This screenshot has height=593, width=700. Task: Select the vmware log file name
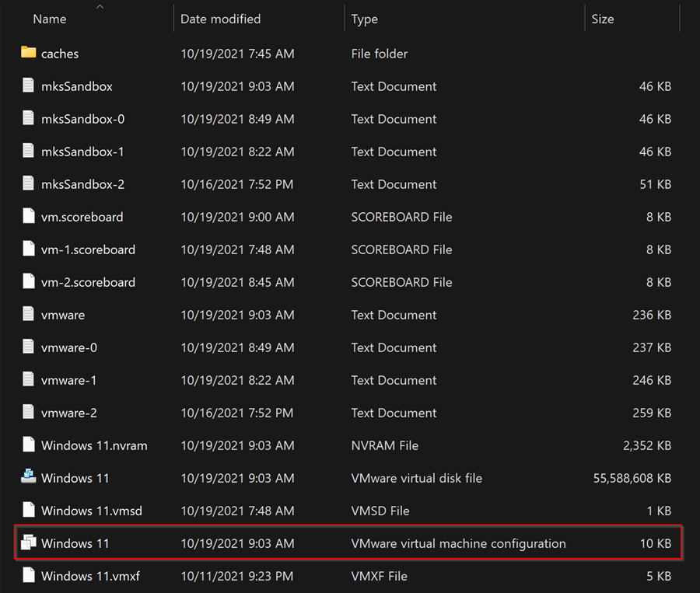pos(63,315)
